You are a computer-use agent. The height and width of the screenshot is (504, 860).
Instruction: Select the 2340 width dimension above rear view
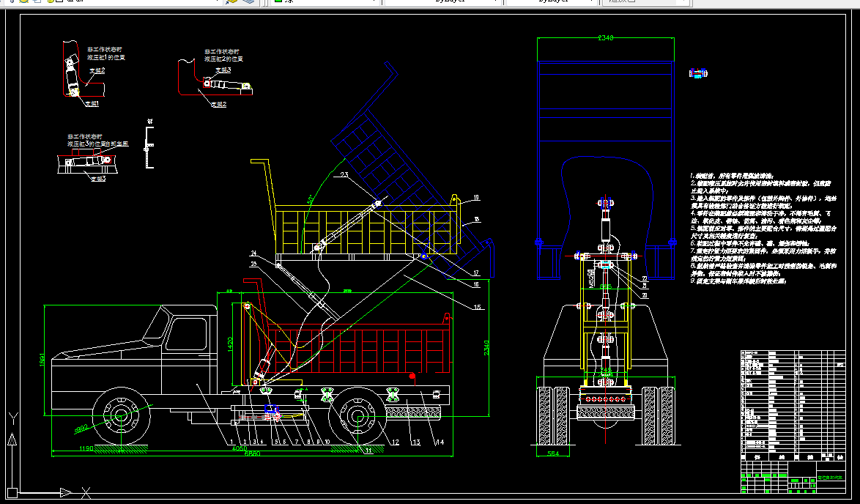point(606,38)
